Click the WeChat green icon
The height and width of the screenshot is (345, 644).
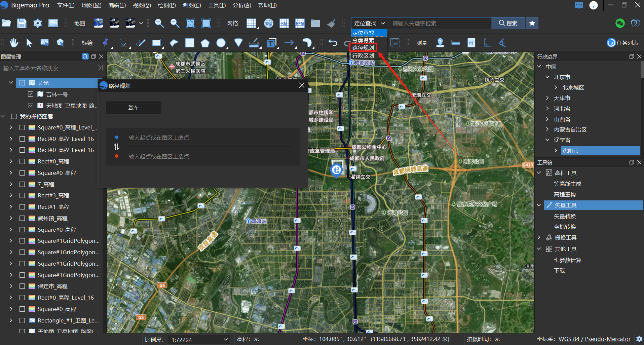(x=620, y=23)
